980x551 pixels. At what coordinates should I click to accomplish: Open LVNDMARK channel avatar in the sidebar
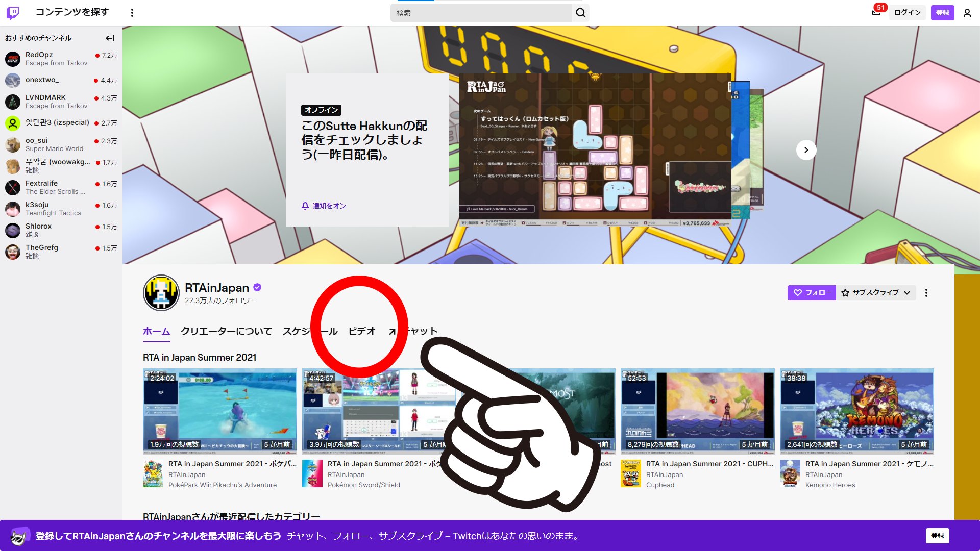(x=12, y=101)
